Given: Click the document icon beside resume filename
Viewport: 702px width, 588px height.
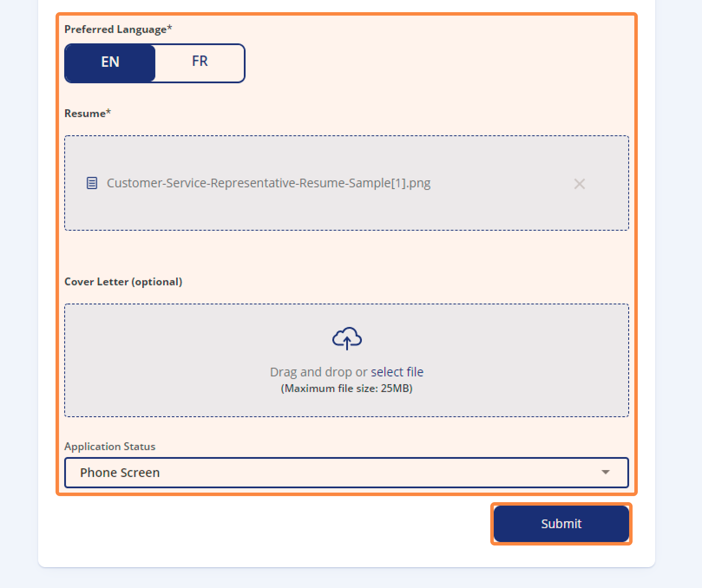Looking at the screenshot, I should tap(92, 183).
